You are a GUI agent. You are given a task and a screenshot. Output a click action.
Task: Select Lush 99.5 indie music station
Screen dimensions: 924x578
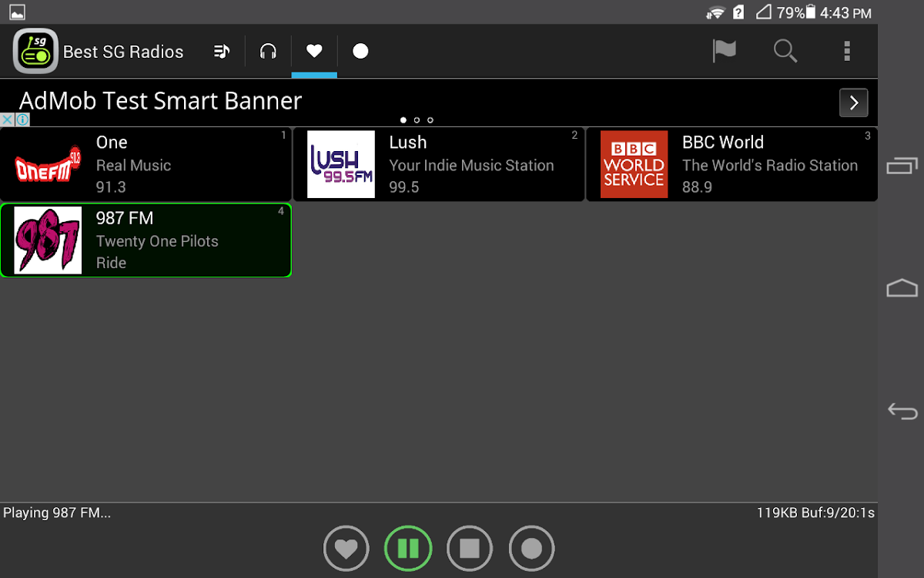439,165
